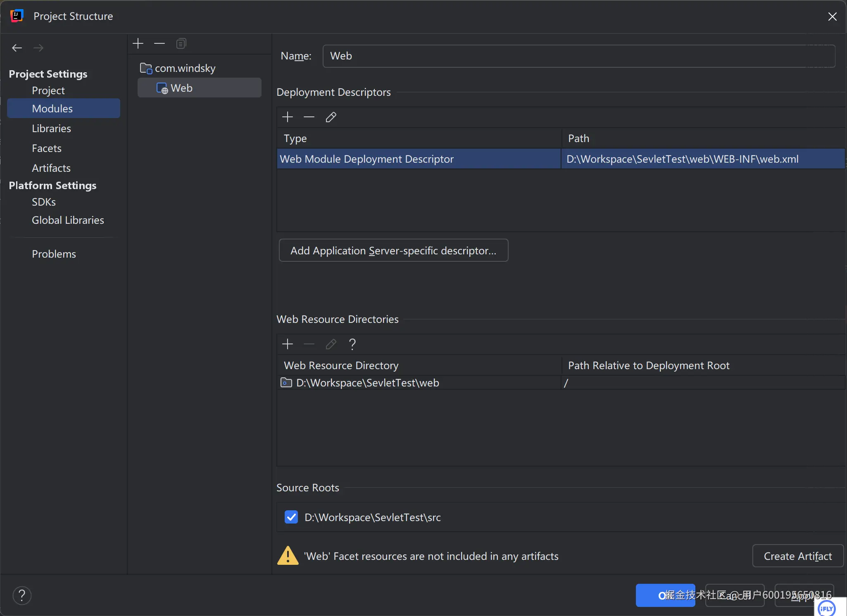Select the SevletTest web resource directory row
This screenshot has width=847, height=616.
click(367, 383)
